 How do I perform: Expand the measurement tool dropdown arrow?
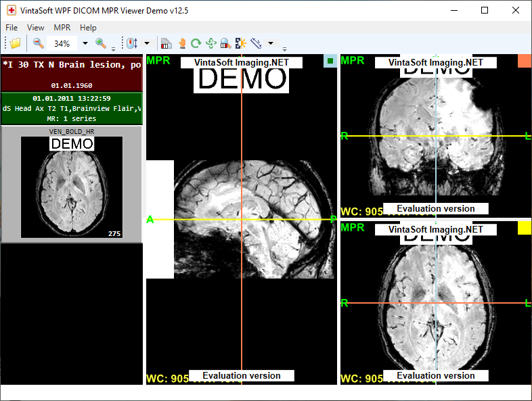tap(271, 43)
